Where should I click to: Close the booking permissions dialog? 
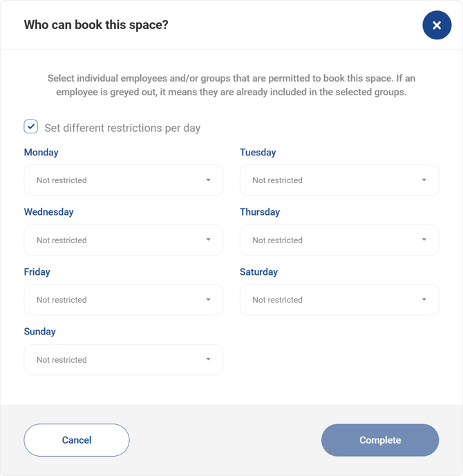coord(437,26)
